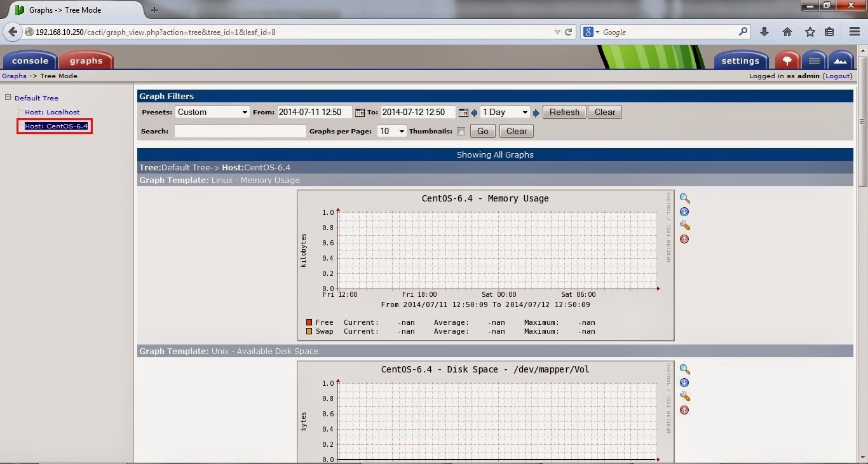
Task: Zoom the Memory Usage graph
Action: [684, 198]
